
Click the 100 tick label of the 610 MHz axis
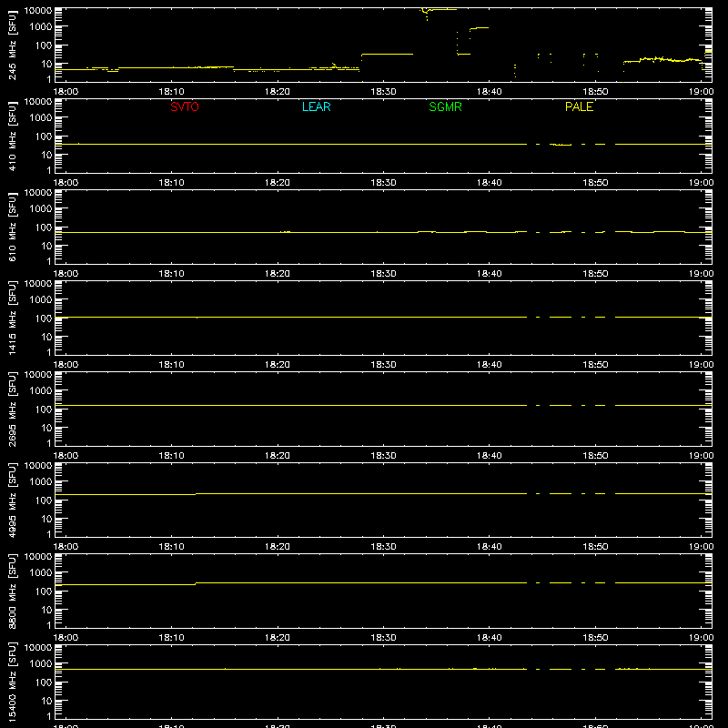[43, 227]
